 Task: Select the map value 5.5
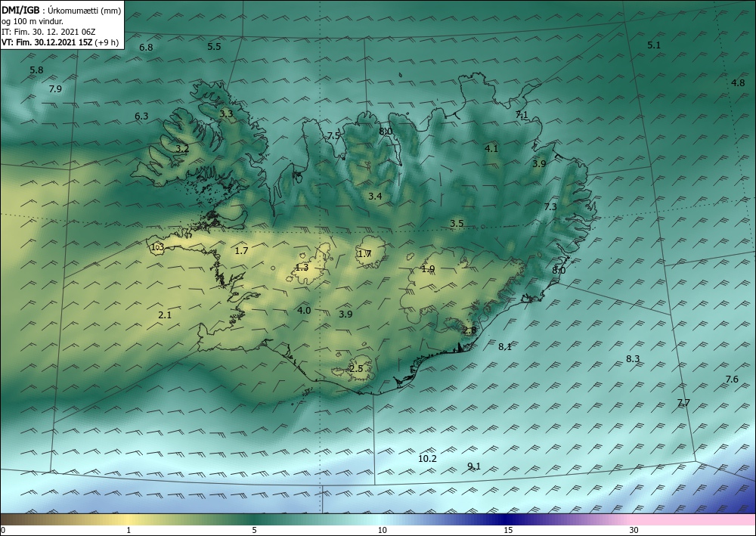click(x=214, y=47)
